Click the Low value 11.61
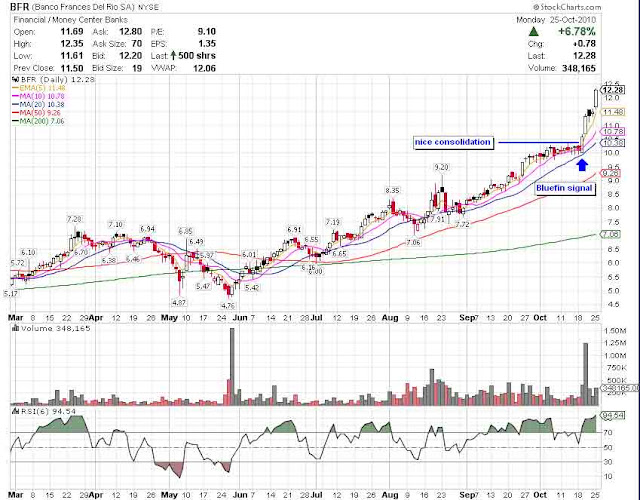640x500 pixels. [72, 56]
